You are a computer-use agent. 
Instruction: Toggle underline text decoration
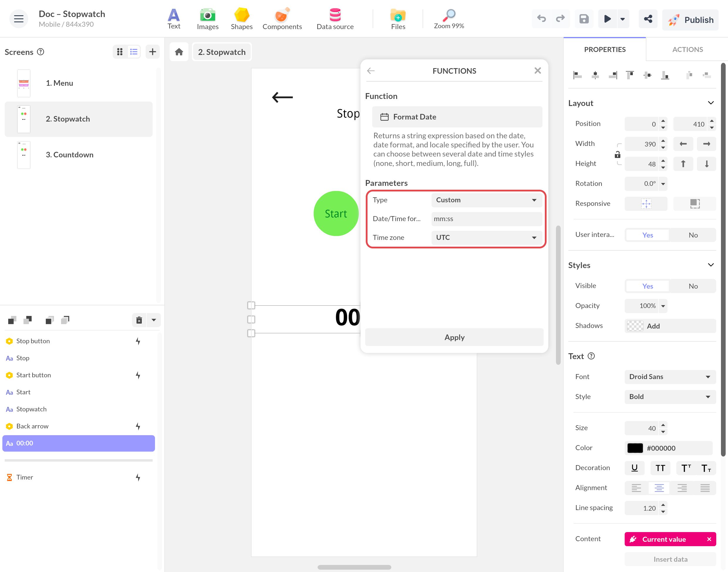click(x=634, y=468)
